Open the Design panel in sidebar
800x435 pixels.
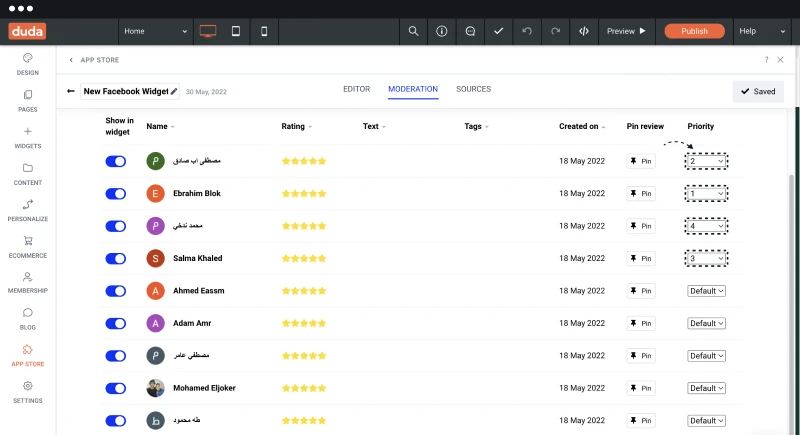(x=28, y=64)
